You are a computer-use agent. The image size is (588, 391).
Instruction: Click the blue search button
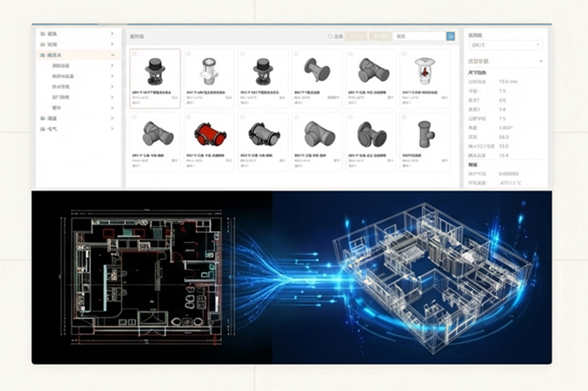point(451,36)
